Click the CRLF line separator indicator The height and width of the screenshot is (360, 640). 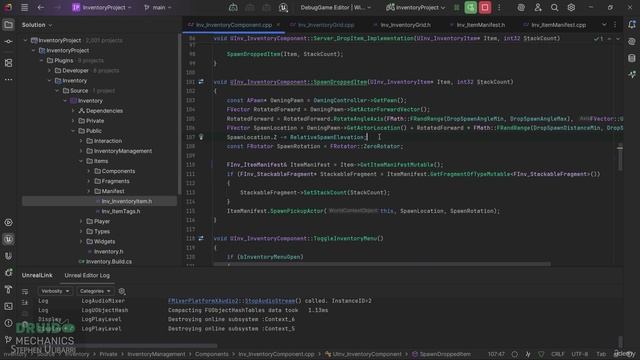click(x=558, y=354)
